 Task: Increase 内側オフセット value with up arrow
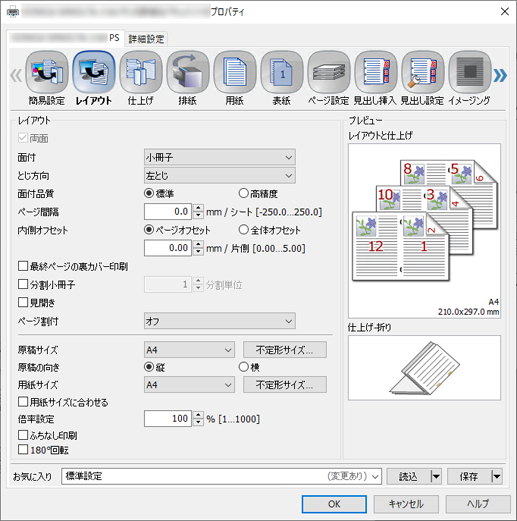pyautogui.click(x=198, y=244)
